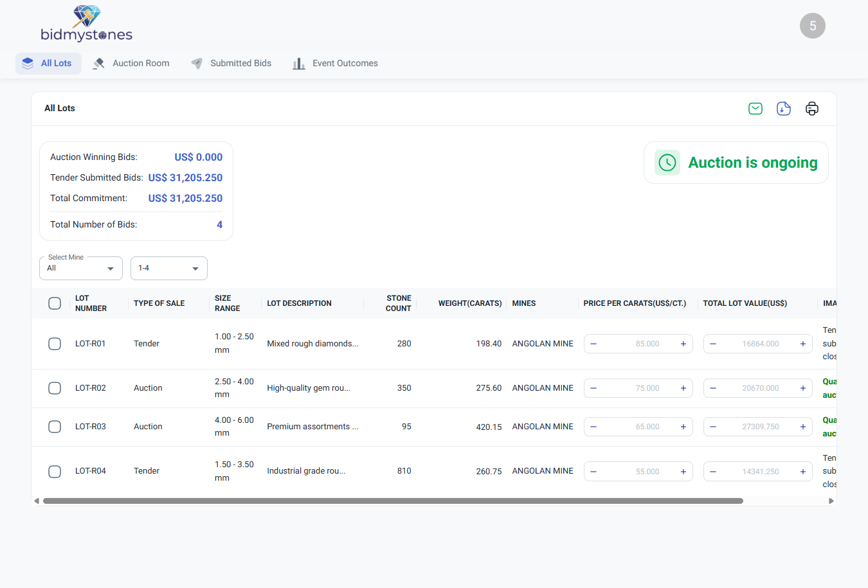This screenshot has width=868, height=588.
Task: Click the bidmystones logo
Action: point(87,24)
